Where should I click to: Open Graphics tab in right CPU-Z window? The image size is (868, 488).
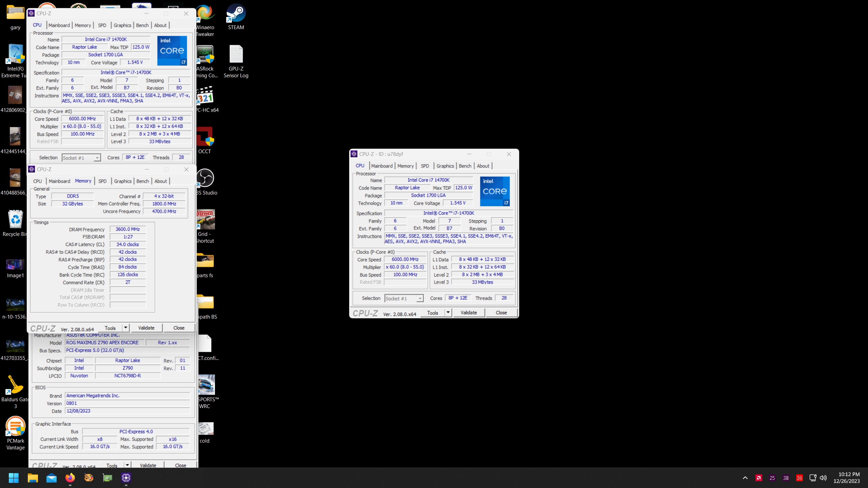click(445, 166)
